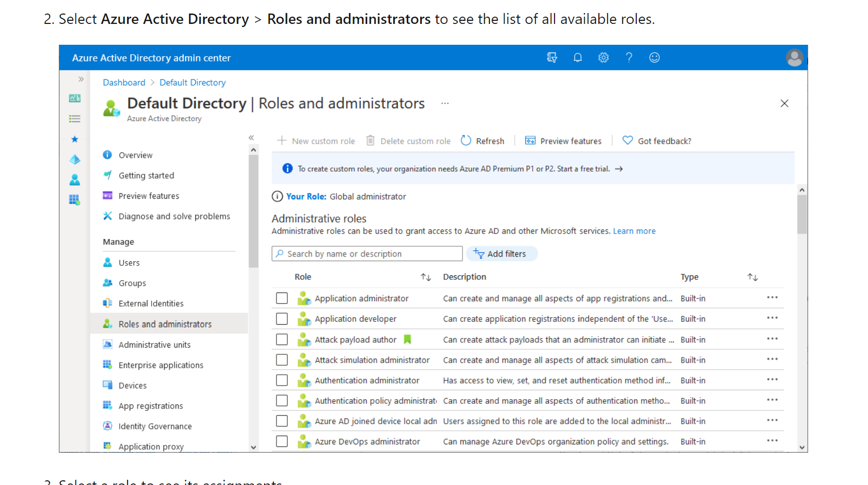
Task: Click the roles list vertical scrollbar thumb
Action: (802, 214)
